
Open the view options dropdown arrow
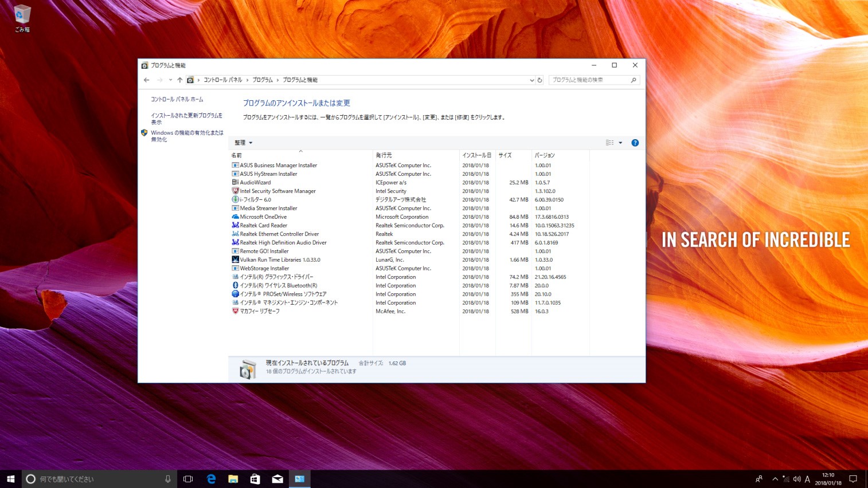tap(620, 143)
